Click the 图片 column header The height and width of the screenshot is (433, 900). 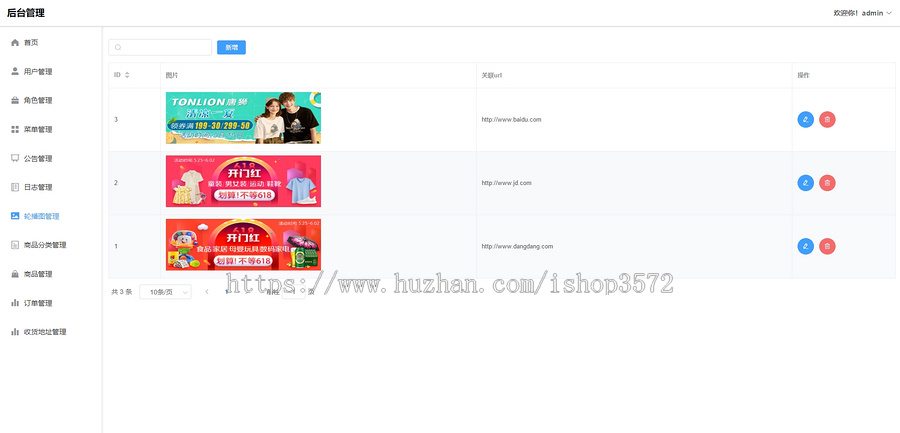[x=171, y=75]
